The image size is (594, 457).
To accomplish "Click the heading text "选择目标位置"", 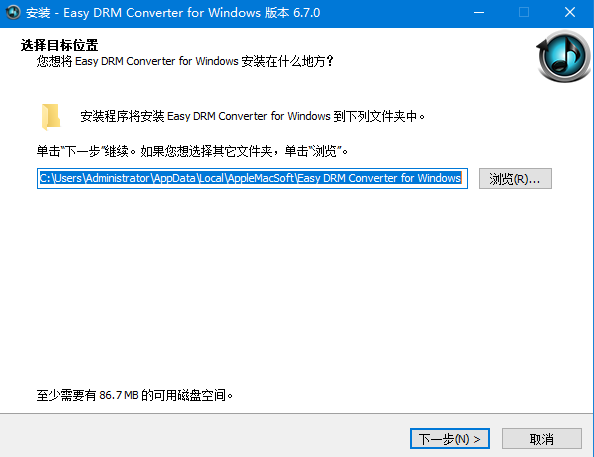I will [59, 45].
